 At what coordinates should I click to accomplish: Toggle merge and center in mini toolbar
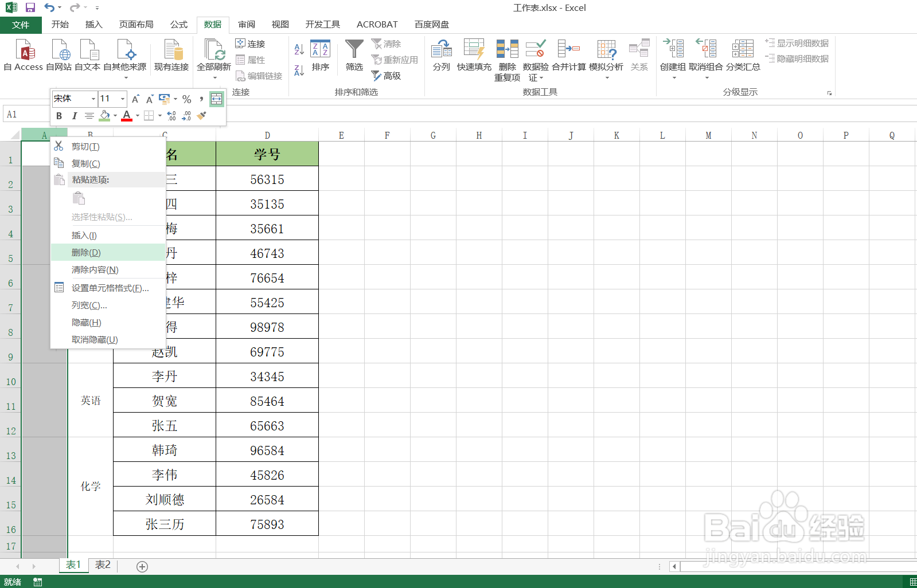coord(216,99)
